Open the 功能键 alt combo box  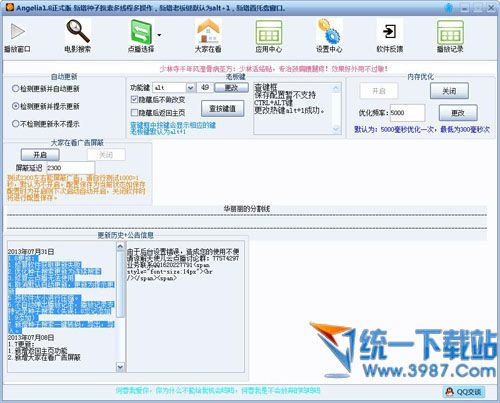[173, 88]
